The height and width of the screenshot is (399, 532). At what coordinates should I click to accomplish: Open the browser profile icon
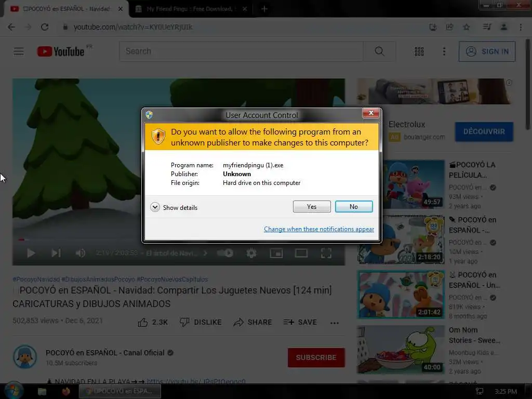click(504, 27)
